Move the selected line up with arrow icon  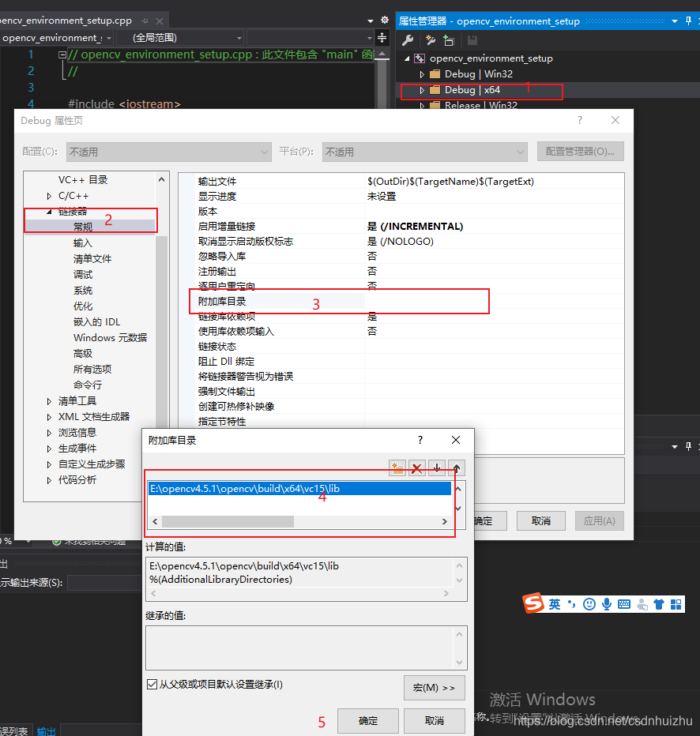[457, 468]
